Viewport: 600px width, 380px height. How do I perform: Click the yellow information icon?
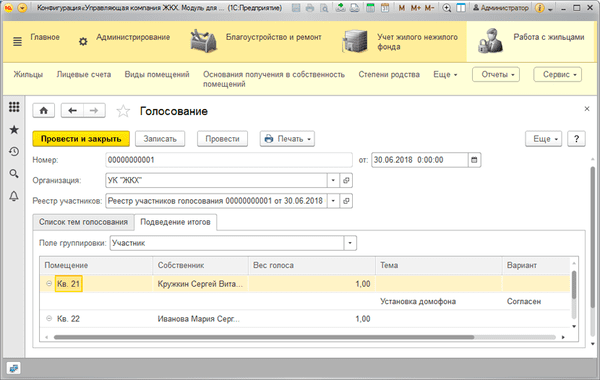[540, 8]
